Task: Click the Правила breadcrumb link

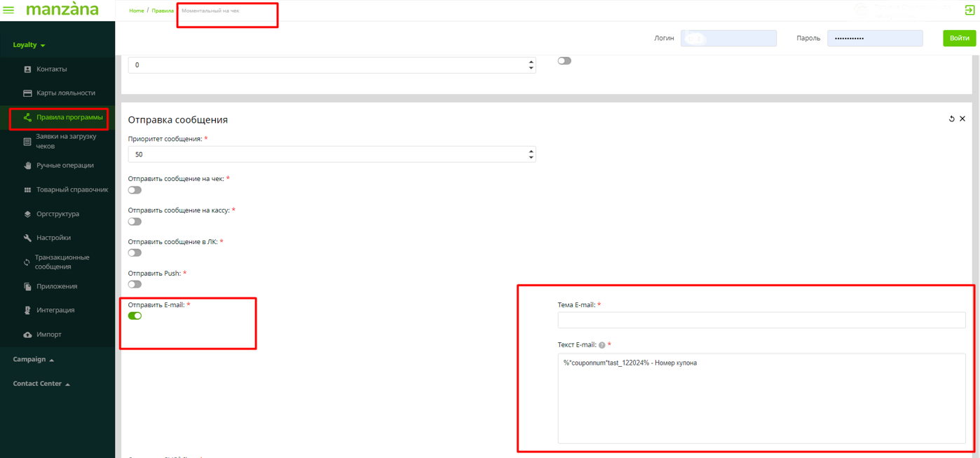Action: 163,11
